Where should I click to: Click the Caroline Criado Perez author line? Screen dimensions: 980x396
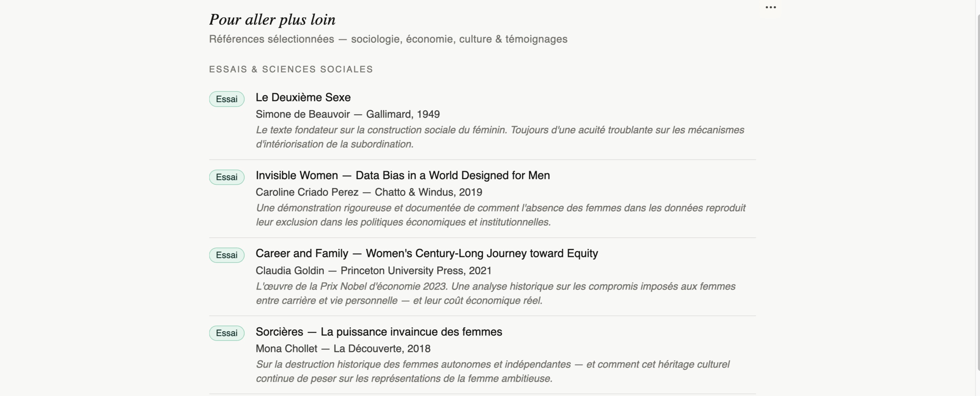[369, 192]
